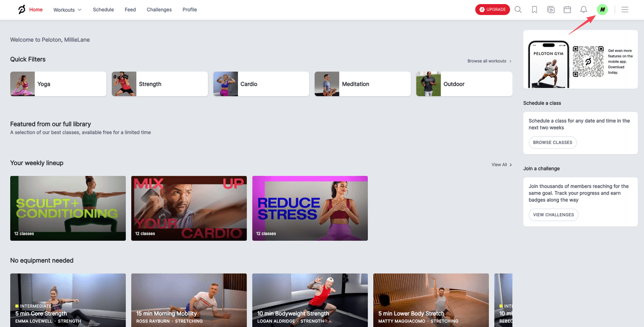644x327 pixels.
Task: Go to the Challenges page
Action: point(159,9)
